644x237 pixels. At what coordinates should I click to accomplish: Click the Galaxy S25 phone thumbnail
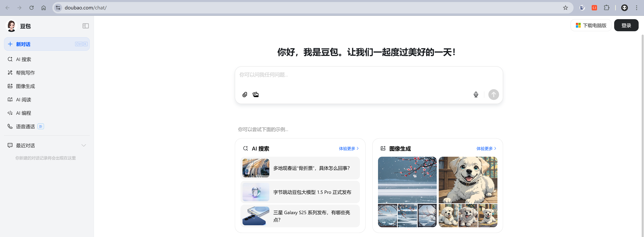[256, 216]
